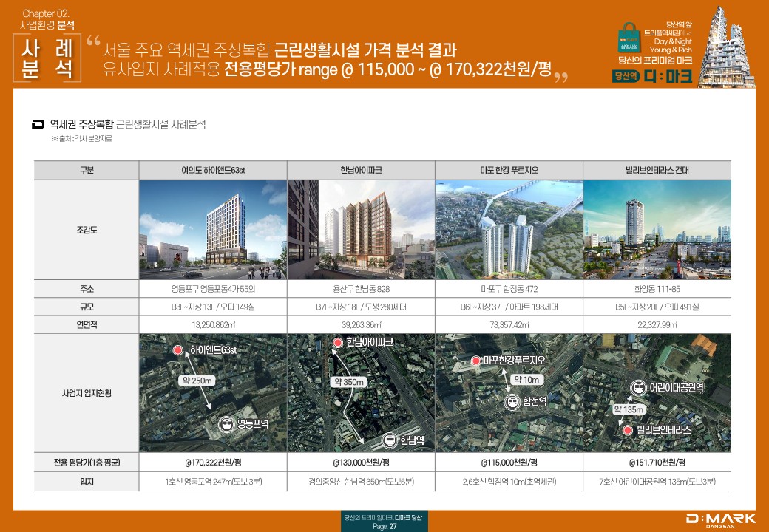Image resolution: width=769 pixels, height=532 pixels.
Task: Click the 사업지 입지현황 row label
Action: (87, 393)
